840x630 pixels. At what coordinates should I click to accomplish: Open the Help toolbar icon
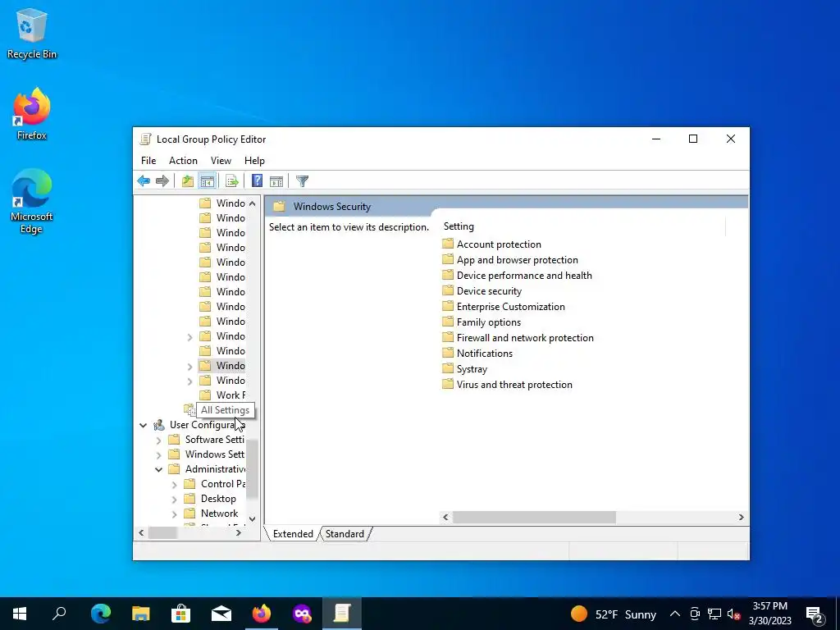pos(257,181)
